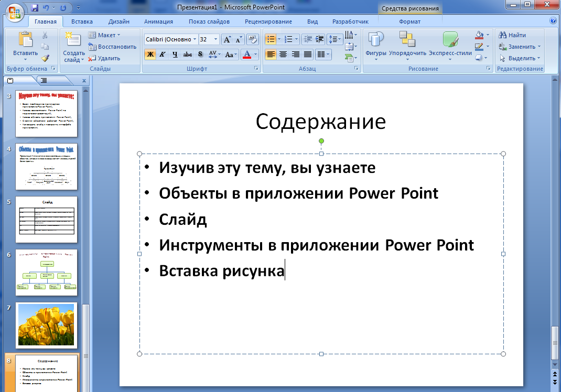Close slides pane with x
561x392 pixels.
[x=84, y=81]
